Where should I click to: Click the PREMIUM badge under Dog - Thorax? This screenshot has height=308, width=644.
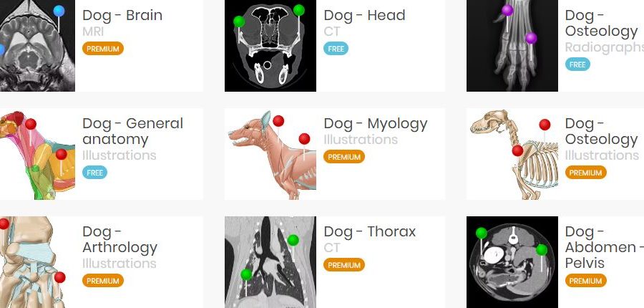344,265
